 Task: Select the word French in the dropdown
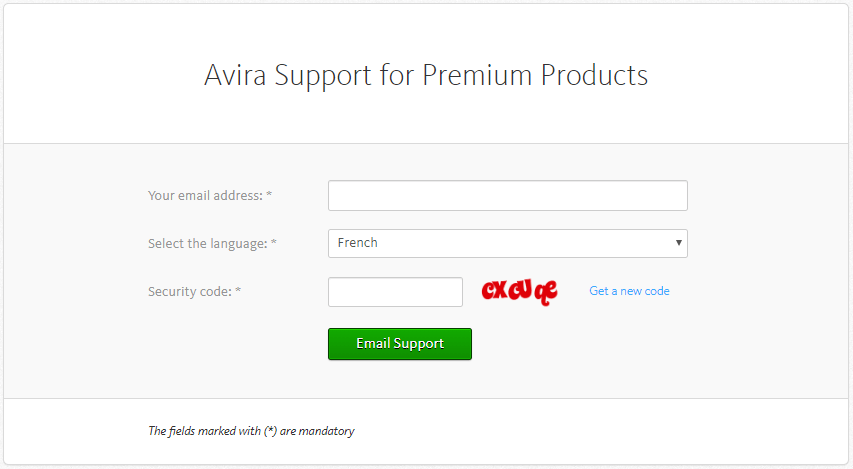point(357,243)
